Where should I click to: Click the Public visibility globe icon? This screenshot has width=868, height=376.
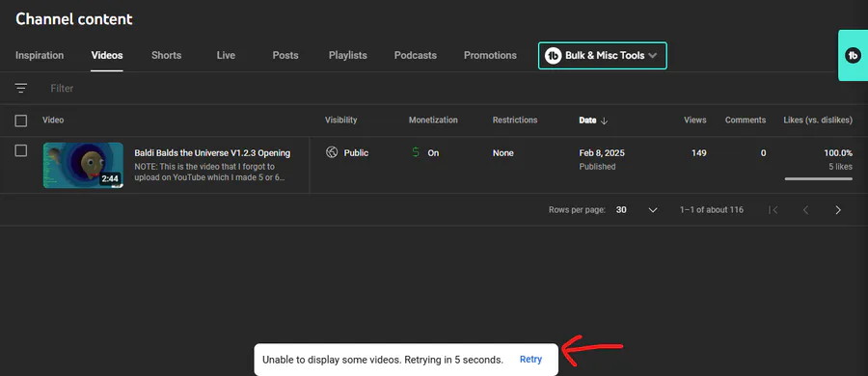point(332,152)
